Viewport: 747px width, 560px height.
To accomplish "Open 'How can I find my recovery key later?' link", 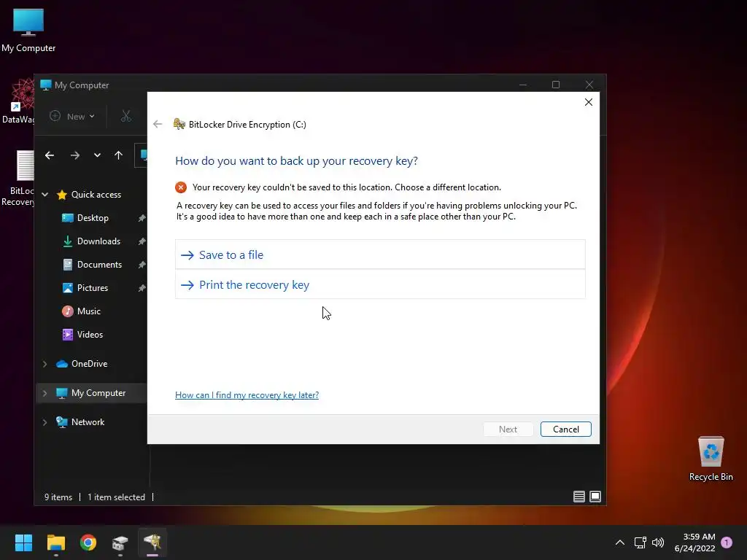I will point(247,394).
